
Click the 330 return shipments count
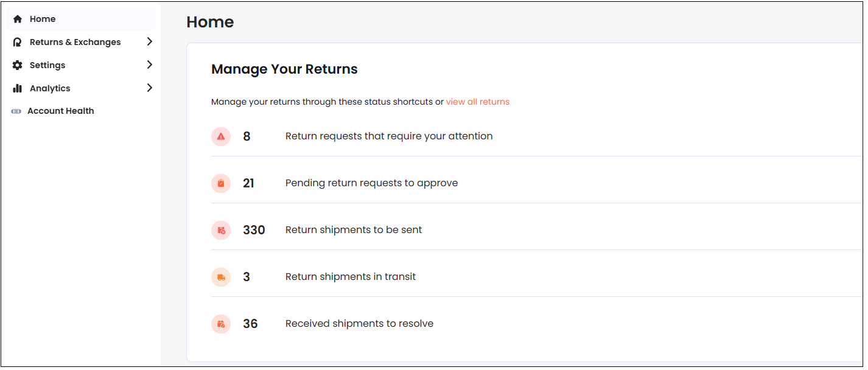click(x=254, y=230)
